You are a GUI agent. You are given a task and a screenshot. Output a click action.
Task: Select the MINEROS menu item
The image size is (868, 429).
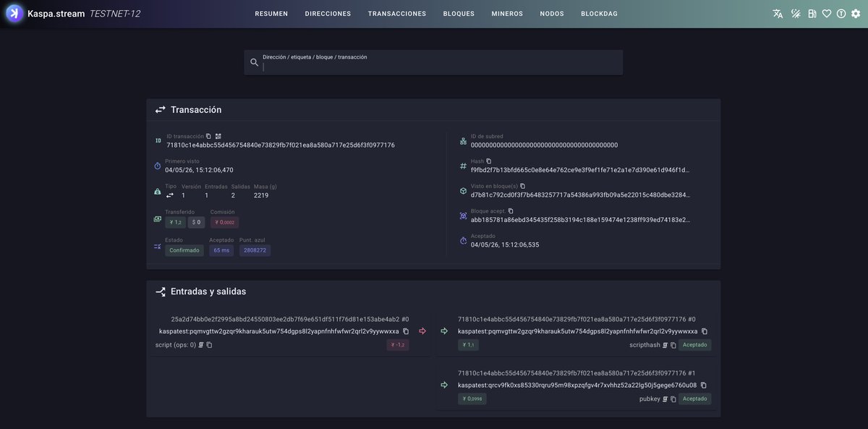pos(507,14)
